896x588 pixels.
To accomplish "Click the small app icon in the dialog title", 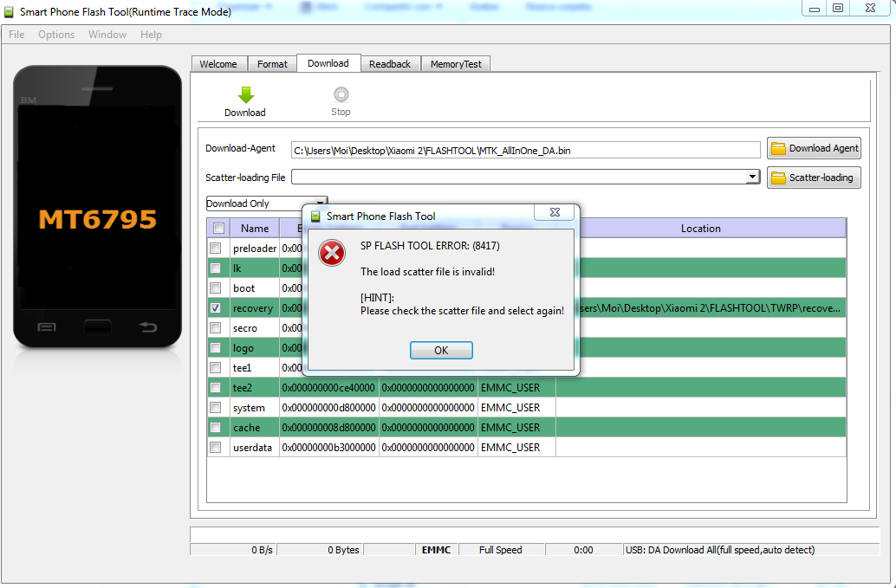I will click(315, 216).
